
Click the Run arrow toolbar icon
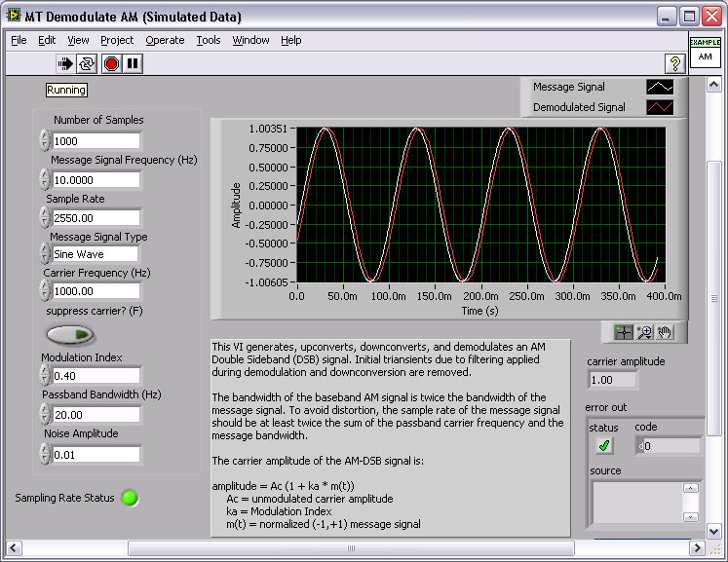click(x=65, y=63)
